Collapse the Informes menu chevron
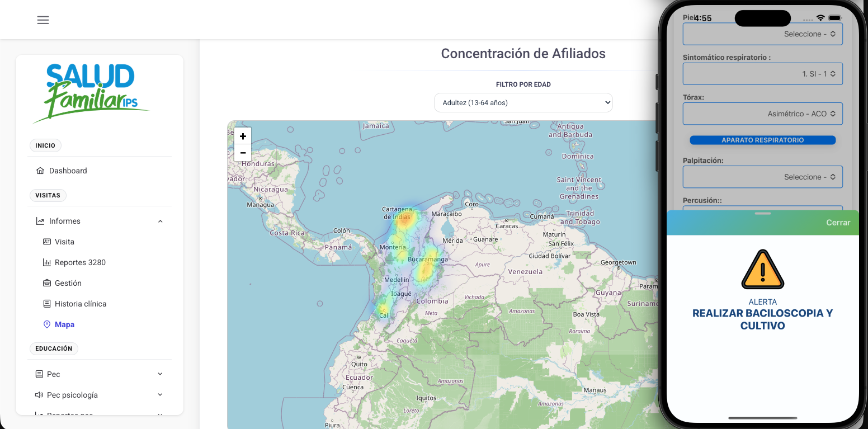 161,220
